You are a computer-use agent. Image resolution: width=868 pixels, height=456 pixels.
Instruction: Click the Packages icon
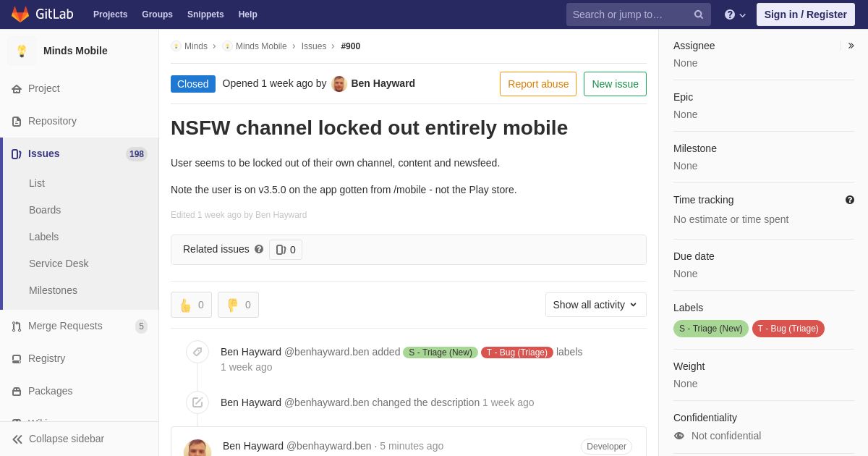(17, 392)
